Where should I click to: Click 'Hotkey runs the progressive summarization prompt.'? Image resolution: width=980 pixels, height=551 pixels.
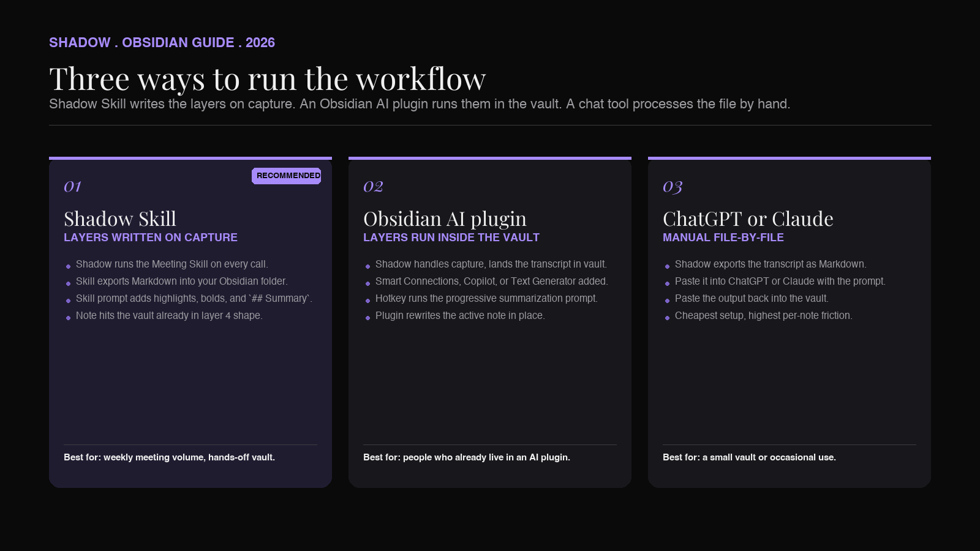pos(486,299)
